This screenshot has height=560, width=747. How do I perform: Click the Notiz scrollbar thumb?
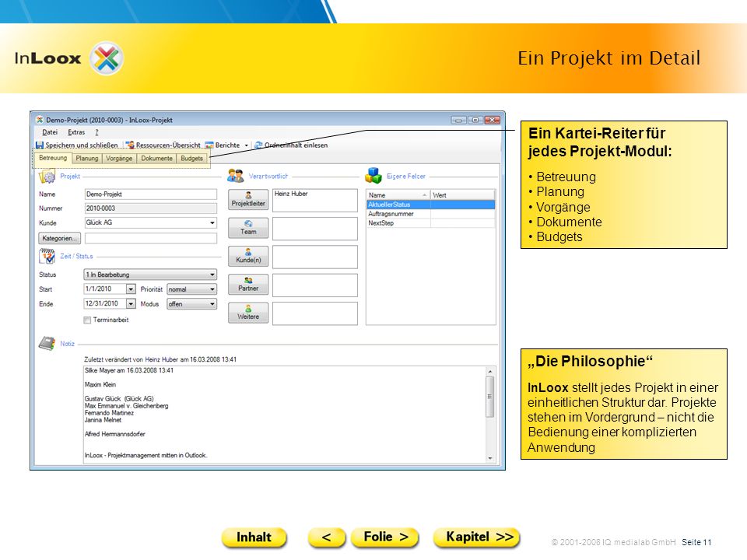(x=490, y=397)
